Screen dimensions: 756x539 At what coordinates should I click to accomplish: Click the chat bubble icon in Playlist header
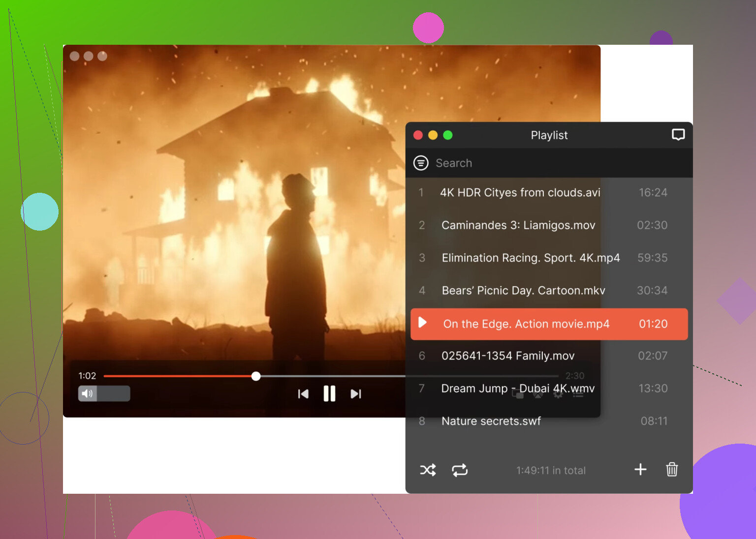[678, 135]
